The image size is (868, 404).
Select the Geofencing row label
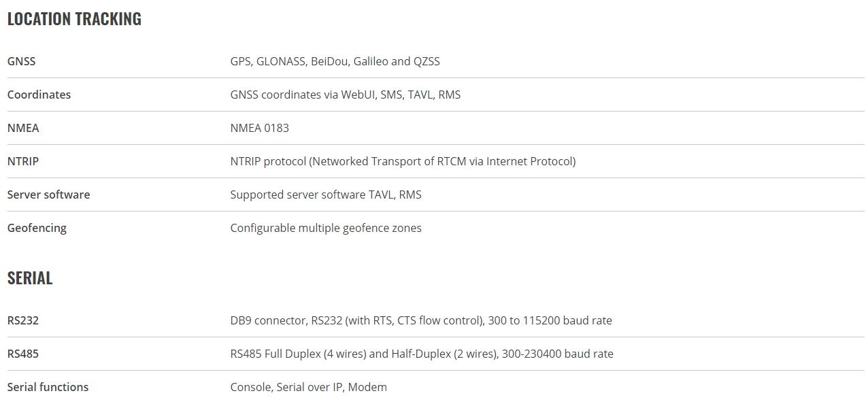point(37,228)
